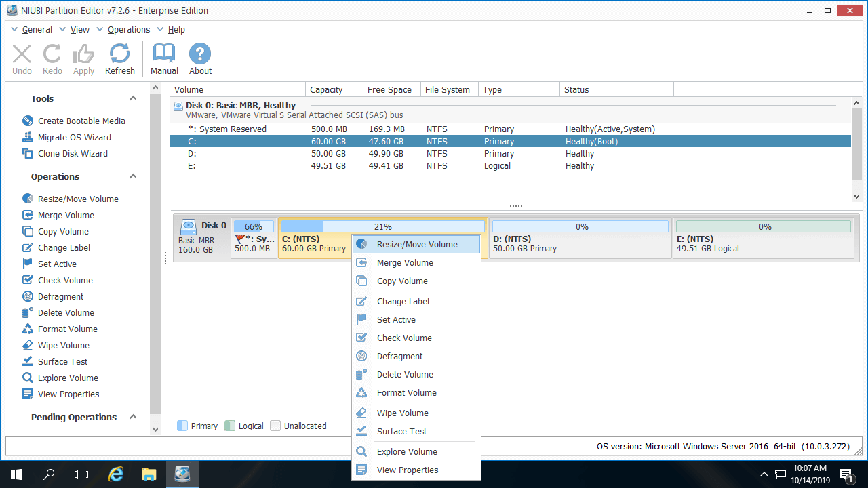This screenshot has width=868, height=488.
Task: Collapse the Tools section chevron
Action: coord(134,98)
